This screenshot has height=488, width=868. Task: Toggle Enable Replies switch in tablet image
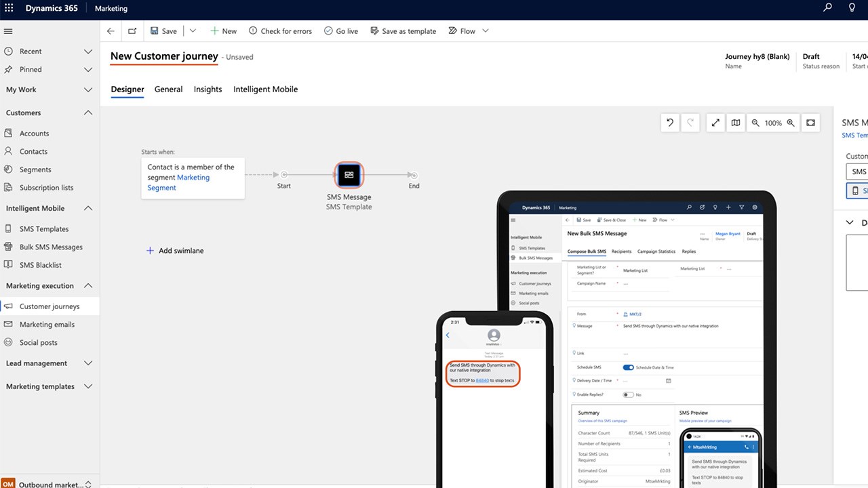point(628,394)
